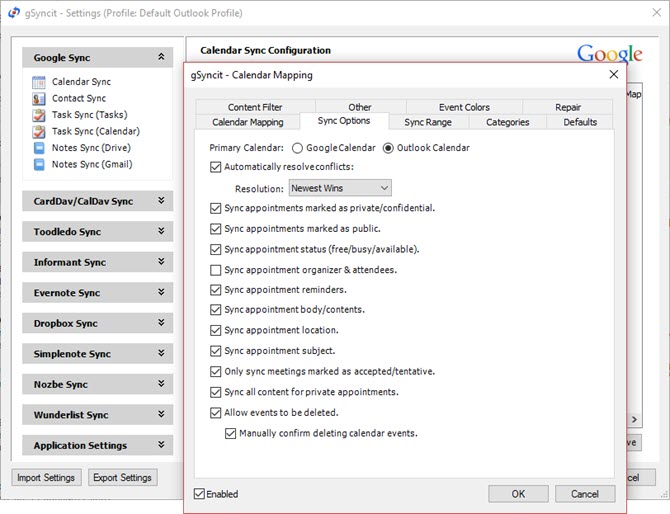
Task: Click the Task Sync (Tasks) icon
Action: coord(38,115)
